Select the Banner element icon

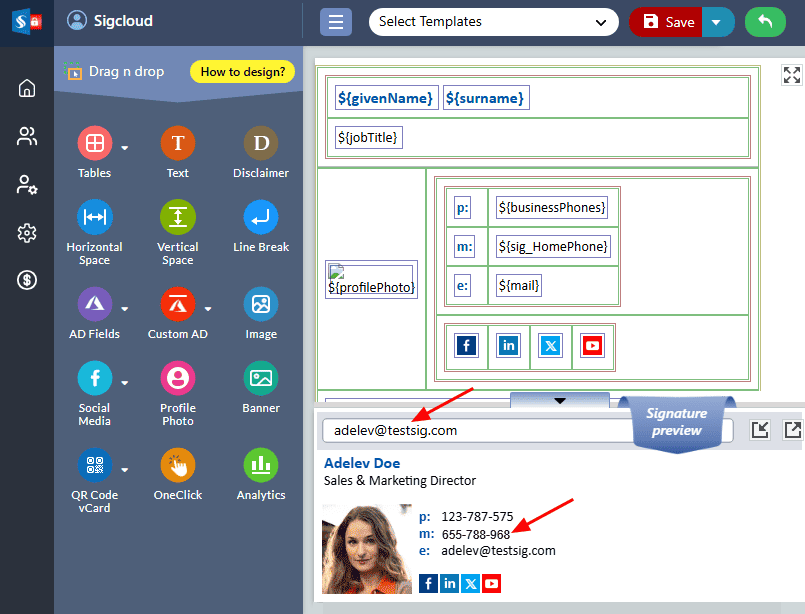tap(261, 379)
